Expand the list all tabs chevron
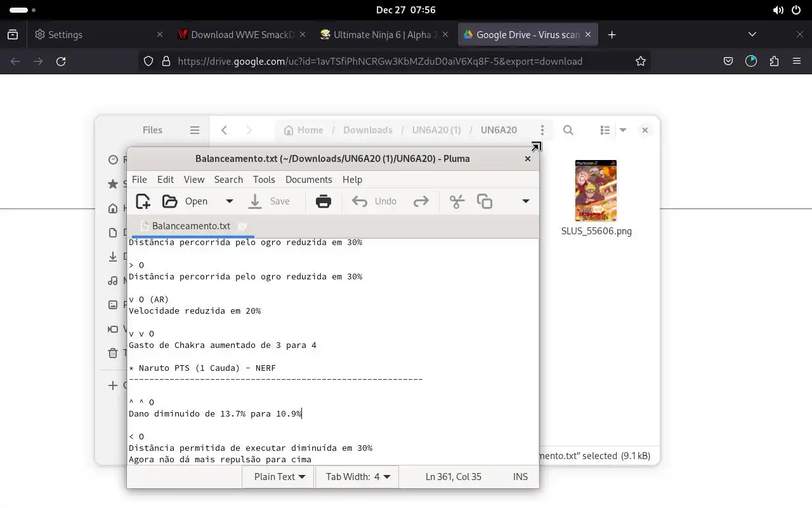This screenshot has width=812, height=508. pos(752,35)
